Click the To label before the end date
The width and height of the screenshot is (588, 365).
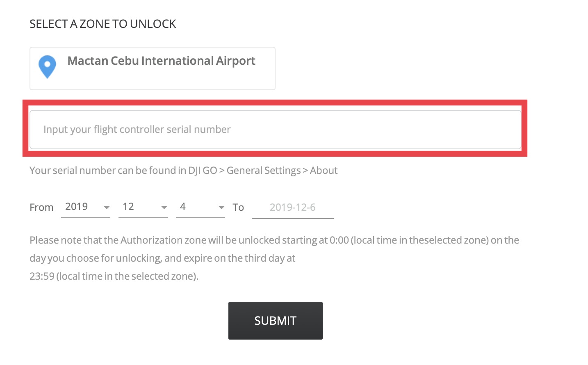238,208
